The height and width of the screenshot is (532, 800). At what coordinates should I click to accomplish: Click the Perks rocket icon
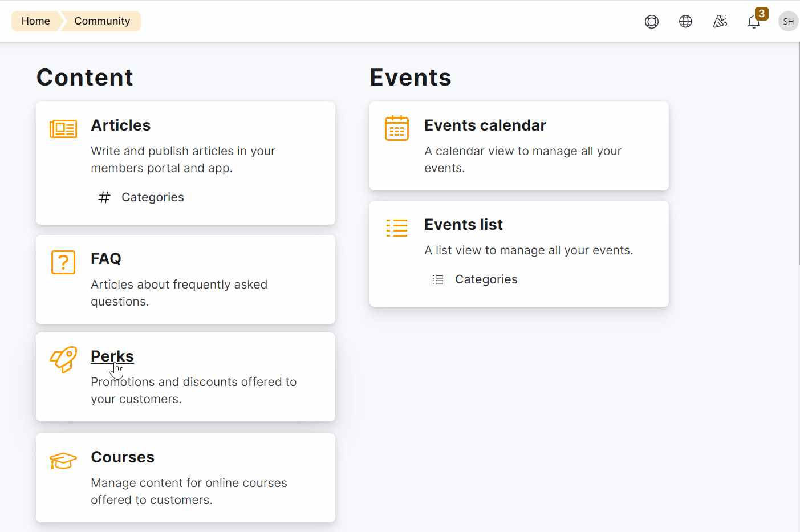(x=63, y=360)
